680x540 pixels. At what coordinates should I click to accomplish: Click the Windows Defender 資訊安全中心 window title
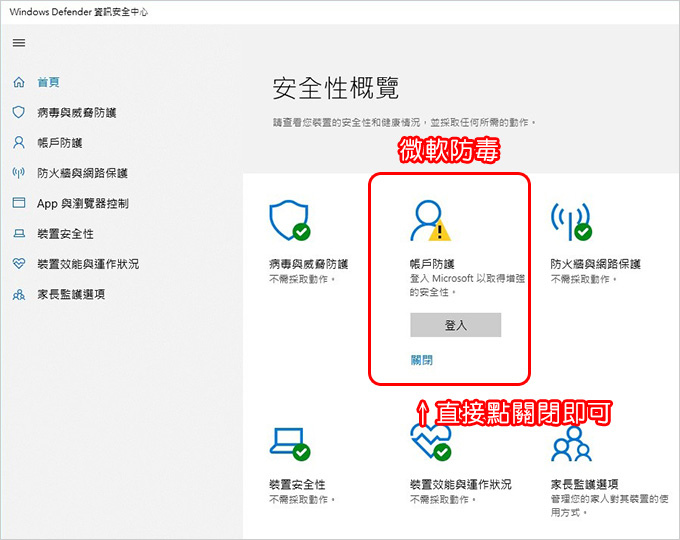78,12
